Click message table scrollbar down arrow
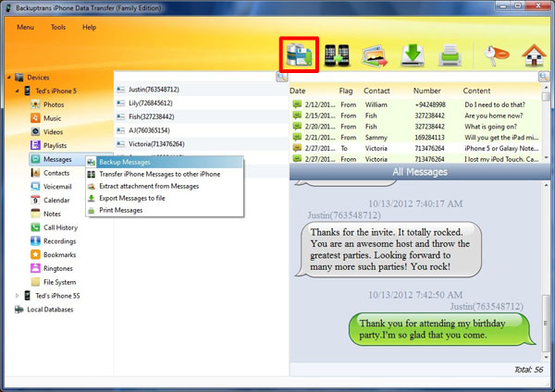This screenshot has width=555, height=392. [x=546, y=157]
